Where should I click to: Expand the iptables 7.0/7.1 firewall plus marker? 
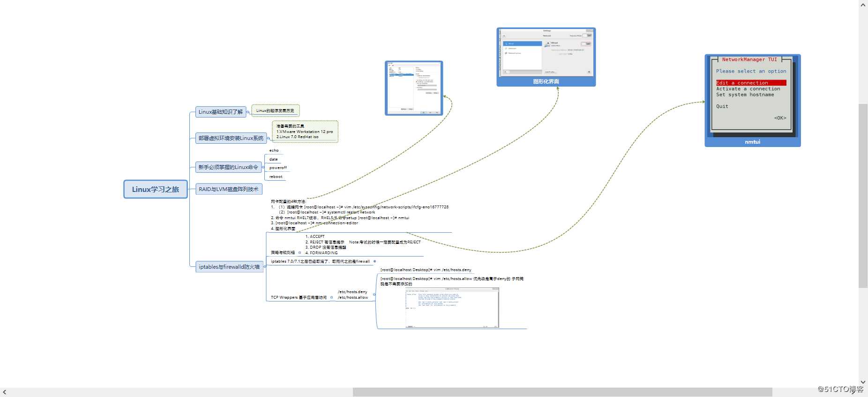pyautogui.click(x=374, y=261)
